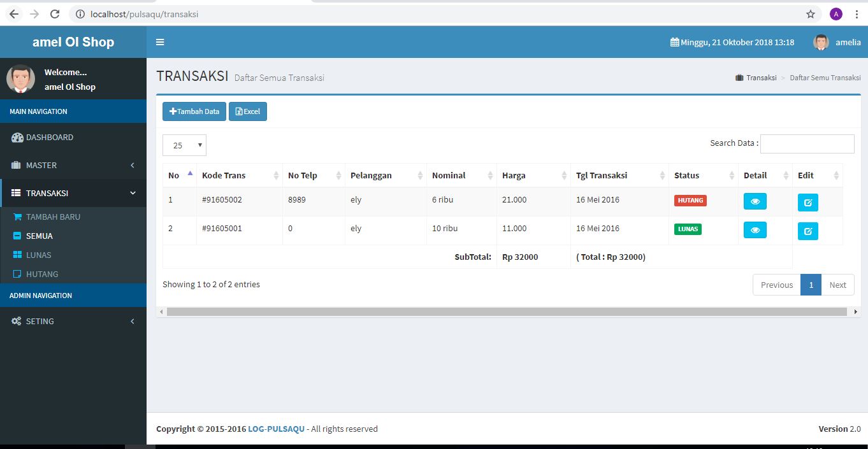868x449 pixels.
Task: Edit transaction #91605002 with pencil icon
Action: pyautogui.click(x=807, y=203)
